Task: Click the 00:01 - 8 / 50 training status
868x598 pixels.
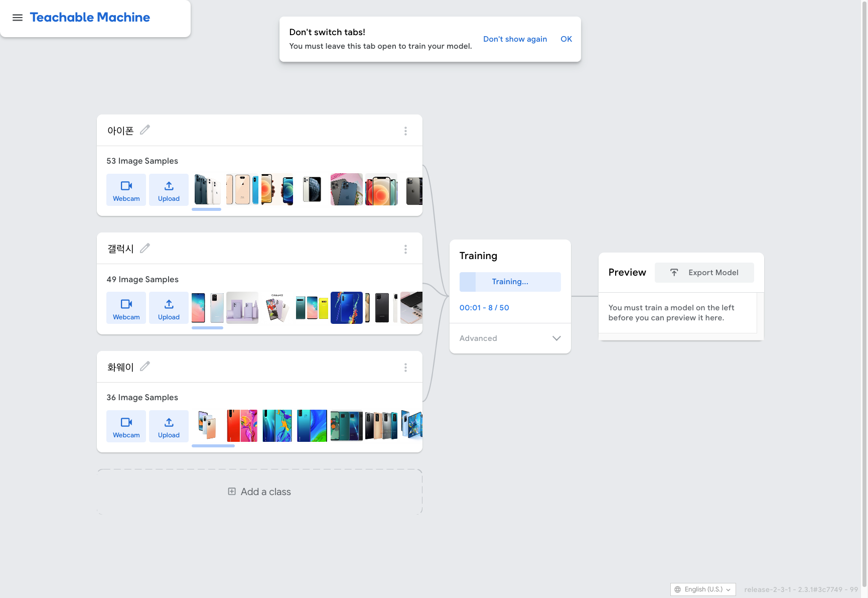Action: (484, 308)
